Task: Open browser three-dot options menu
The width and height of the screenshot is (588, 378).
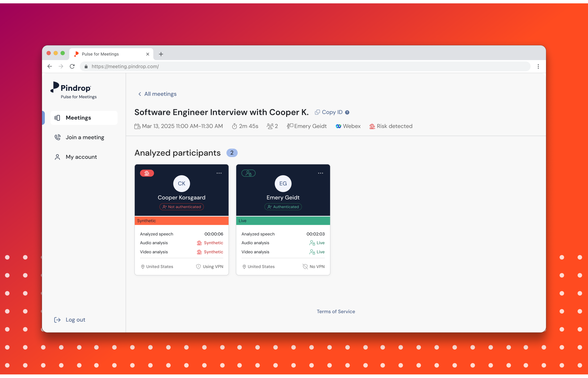Action: coord(538,67)
